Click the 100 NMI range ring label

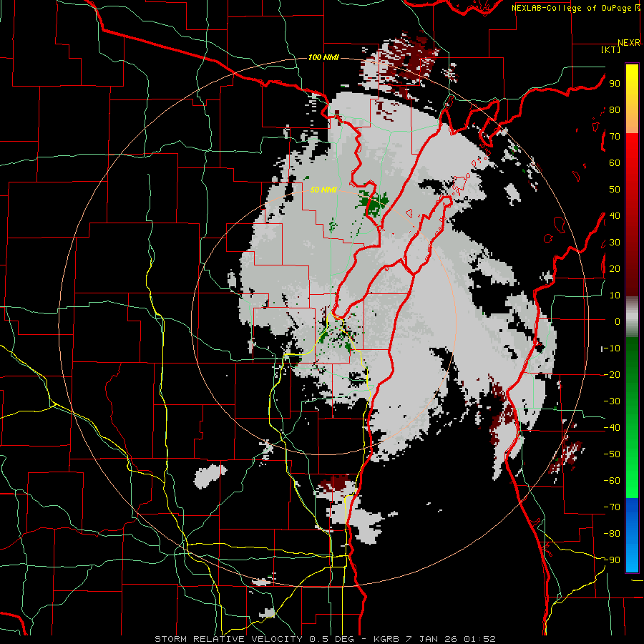[x=323, y=57]
